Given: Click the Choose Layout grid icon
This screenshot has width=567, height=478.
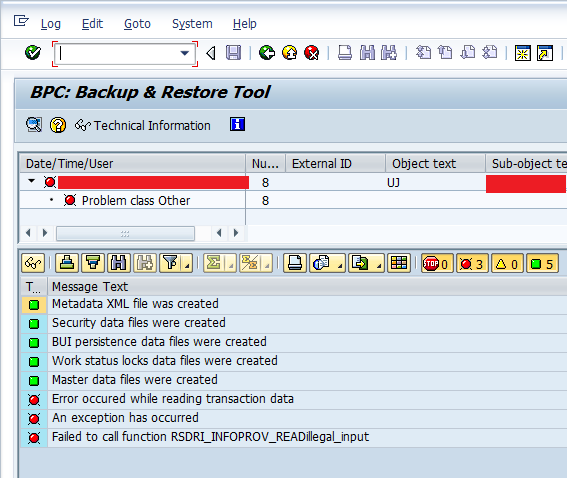Looking at the screenshot, I should click(x=399, y=263).
